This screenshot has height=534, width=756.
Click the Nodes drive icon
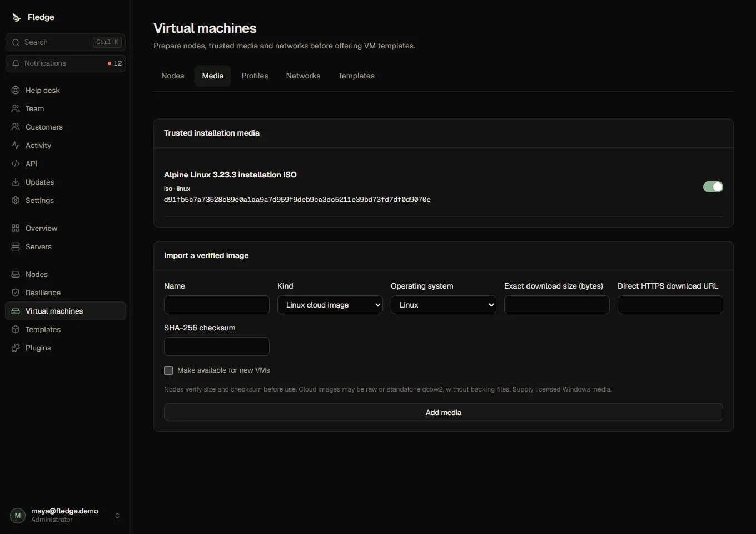point(16,274)
